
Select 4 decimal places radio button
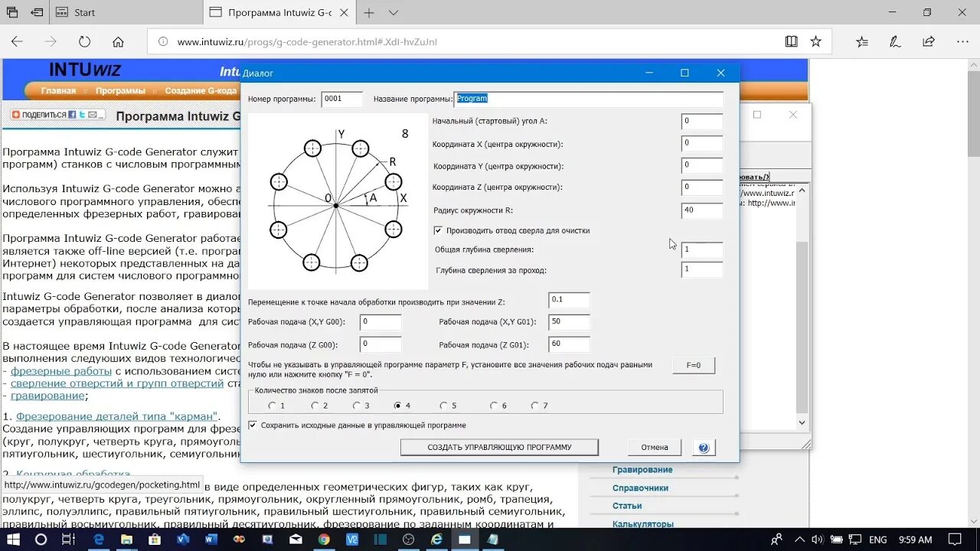[x=397, y=406]
